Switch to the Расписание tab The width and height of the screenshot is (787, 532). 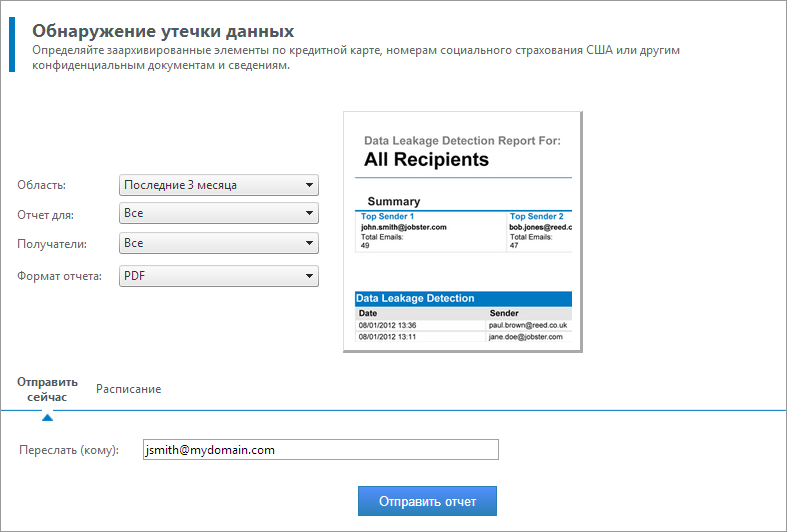[128, 389]
